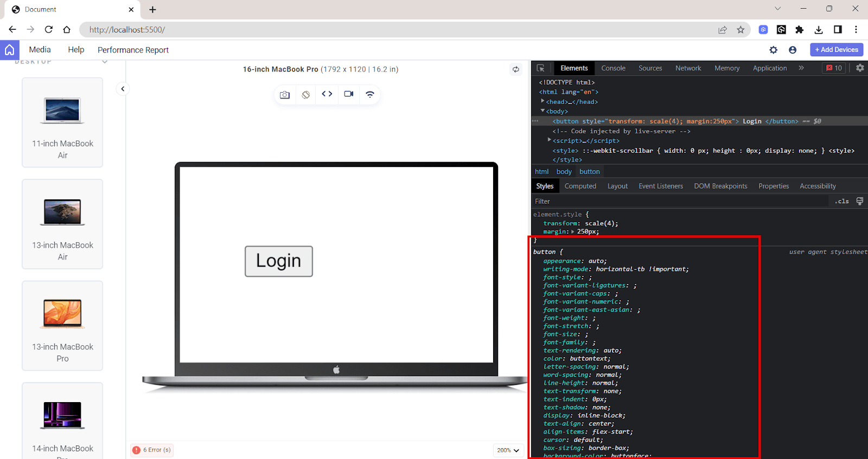Click the 6 Error(s) indicator
This screenshot has height=459, width=868.
pyautogui.click(x=152, y=450)
